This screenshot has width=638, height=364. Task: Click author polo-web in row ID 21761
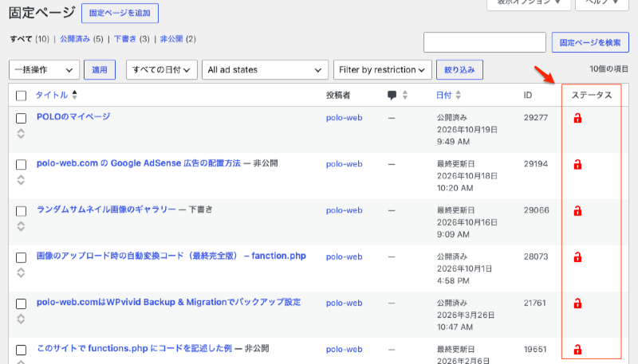coord(345,303)
